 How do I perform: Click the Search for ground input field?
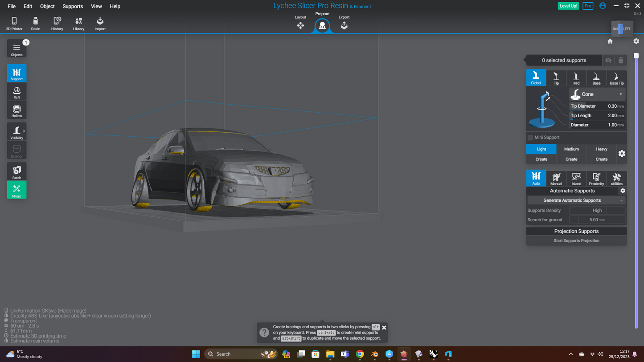click(597, 220)
